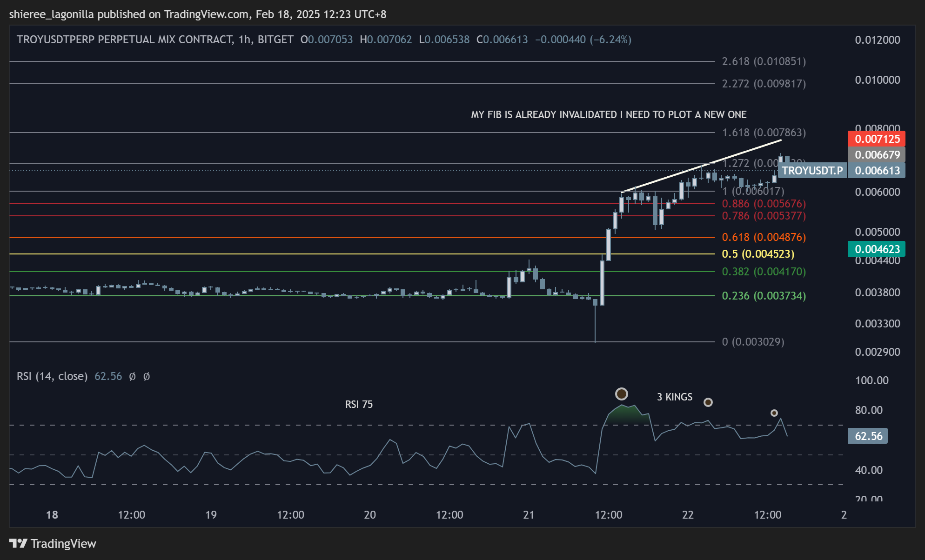Click the 100.00 RSI axis label
This screenshot has width=925, height=560.
tap(872, 380)
